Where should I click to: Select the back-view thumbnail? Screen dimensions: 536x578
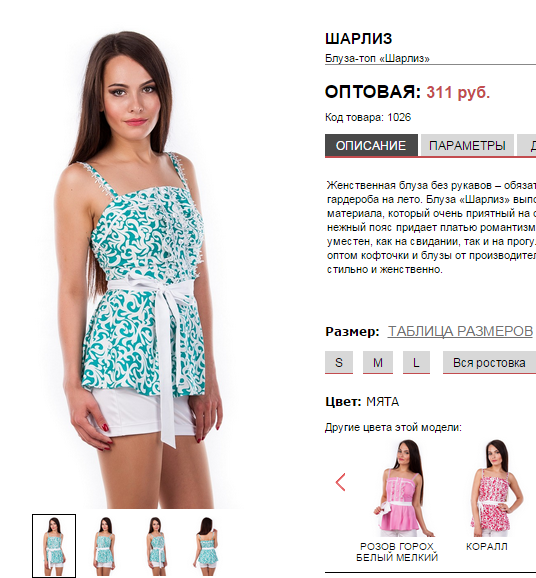tap(206, 546)
